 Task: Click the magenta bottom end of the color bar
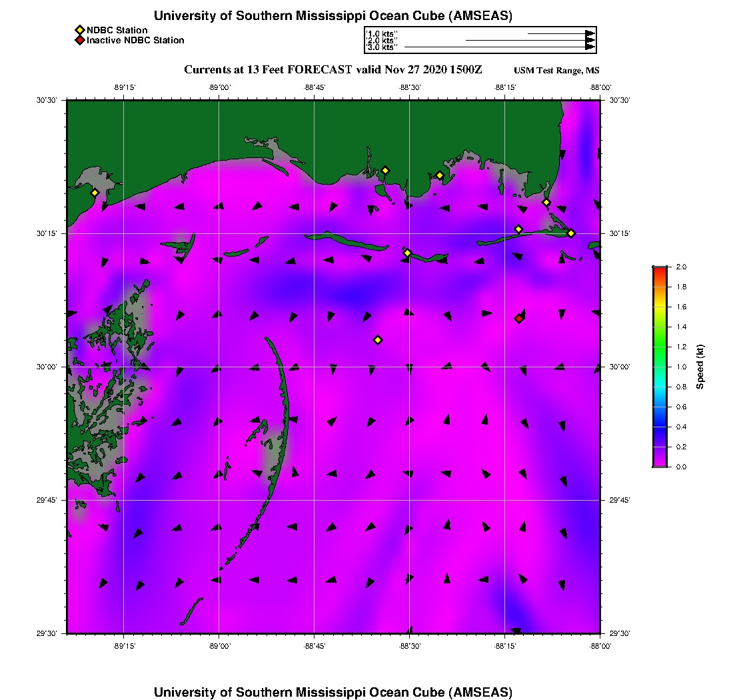point(659,463)
